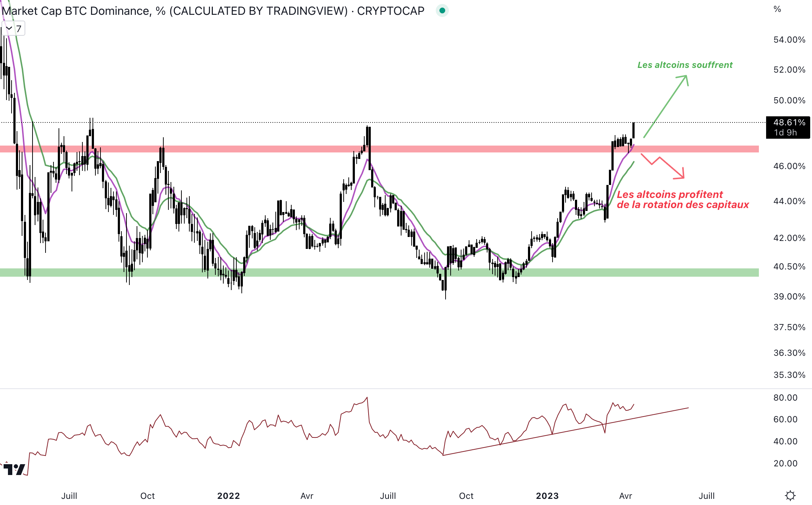Click the % unit label on the price axis
This screenshot has height=505, width=812.
point(777,9)
